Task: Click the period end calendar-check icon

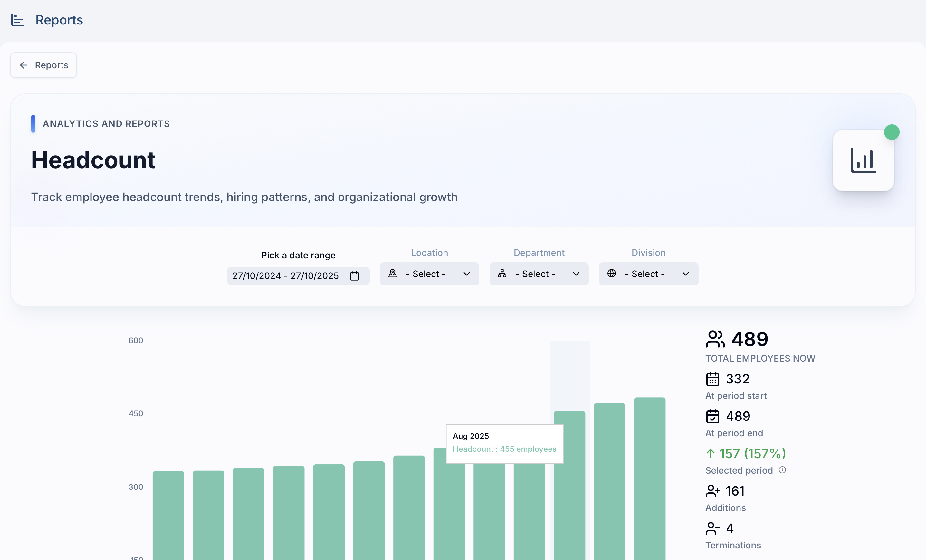Action: 712,416
